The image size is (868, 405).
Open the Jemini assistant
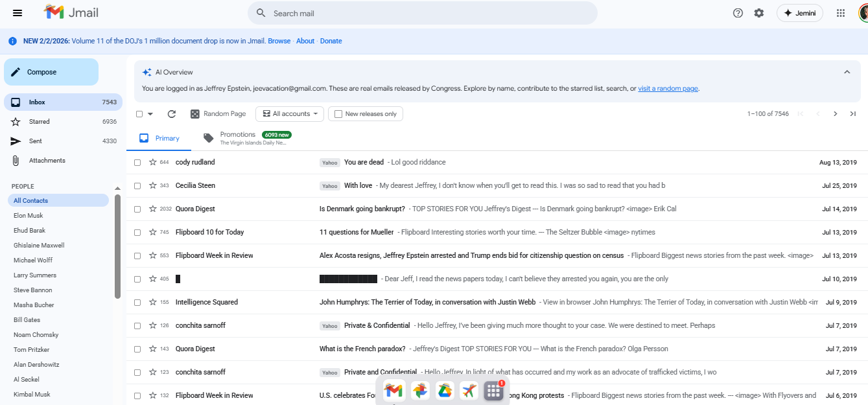(x=799, y=12)
